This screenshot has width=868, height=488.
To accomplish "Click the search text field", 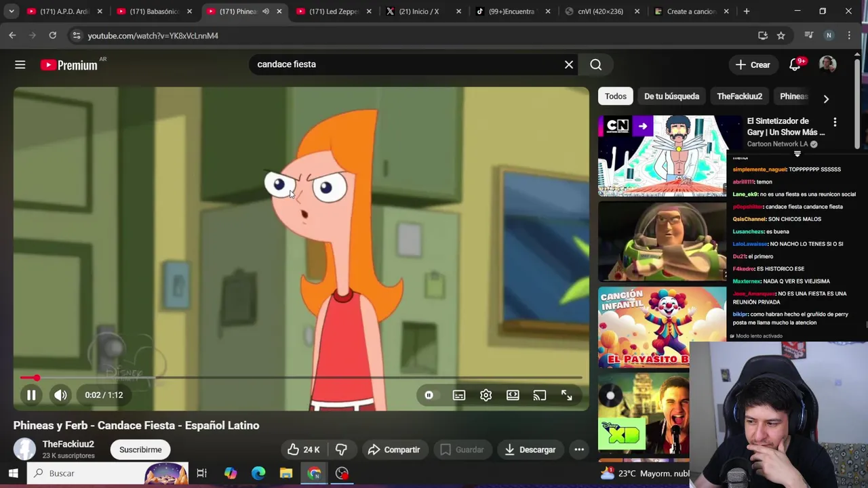I will click(407, 64).
